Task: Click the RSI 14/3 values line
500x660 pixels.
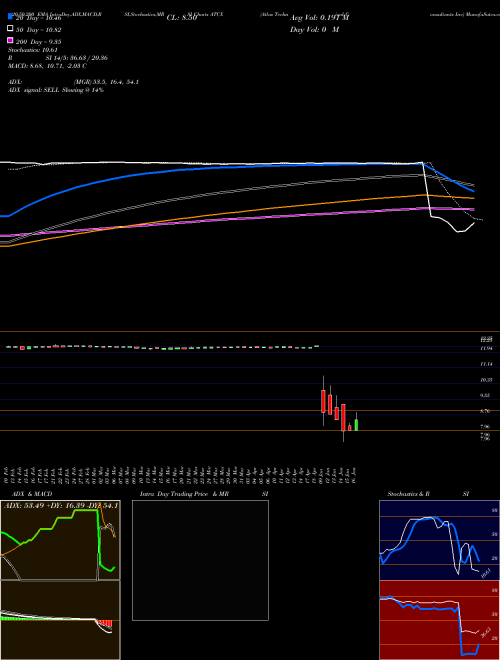Action: click(58, 58)
